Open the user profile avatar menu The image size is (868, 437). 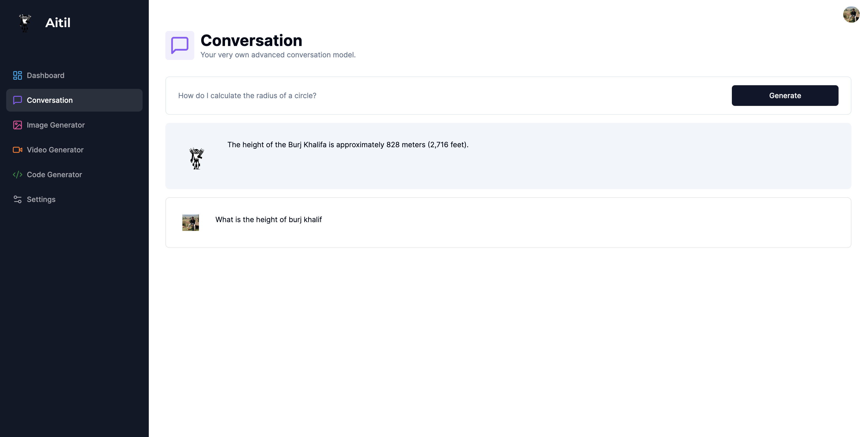click(x=851, y=14)
